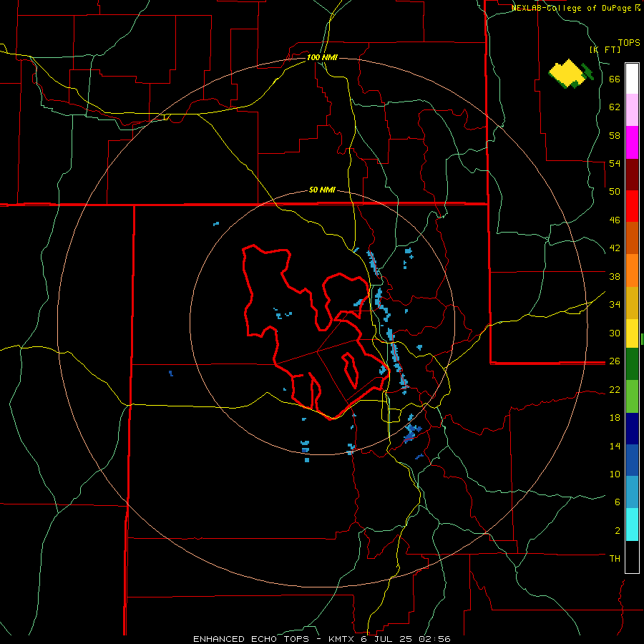Select the "22" scale value
This screenshot has width=644, height=644.
(615, 389)
